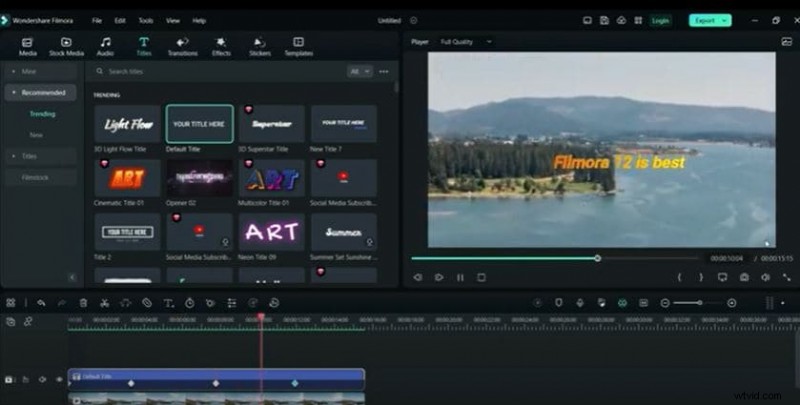Open the Tools menu

tap(146, 21)
